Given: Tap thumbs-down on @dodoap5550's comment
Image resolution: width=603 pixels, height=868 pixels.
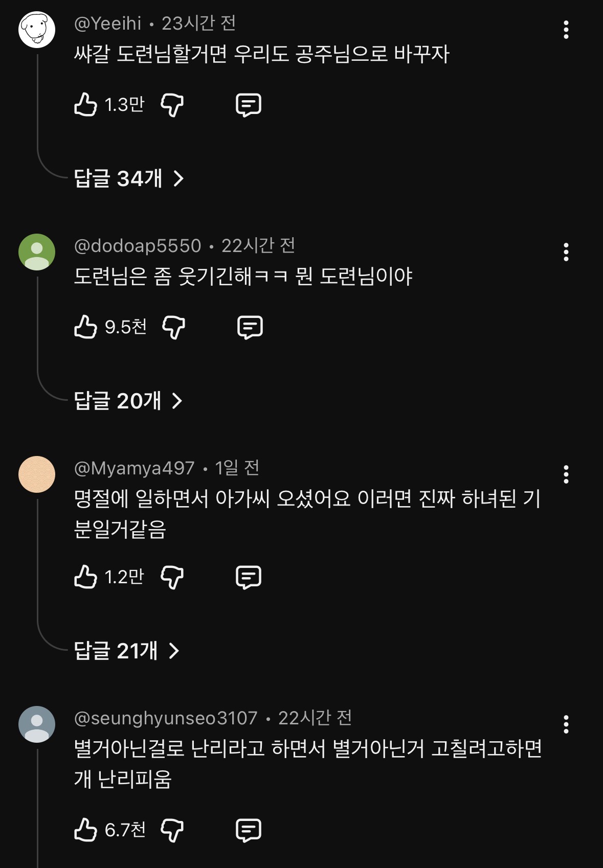Looking at the screenshot, I should [174, 327].
